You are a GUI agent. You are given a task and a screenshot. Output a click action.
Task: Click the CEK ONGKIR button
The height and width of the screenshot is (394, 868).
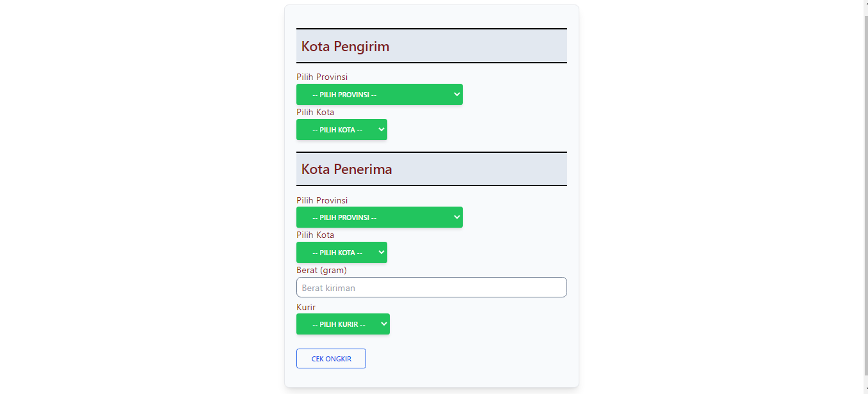[x=331, y=358]
